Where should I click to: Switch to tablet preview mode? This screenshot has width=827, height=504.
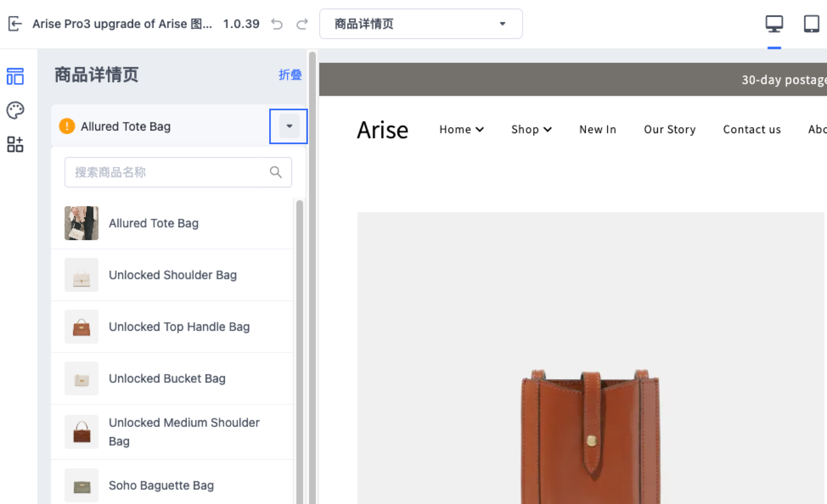pos(811,24)
